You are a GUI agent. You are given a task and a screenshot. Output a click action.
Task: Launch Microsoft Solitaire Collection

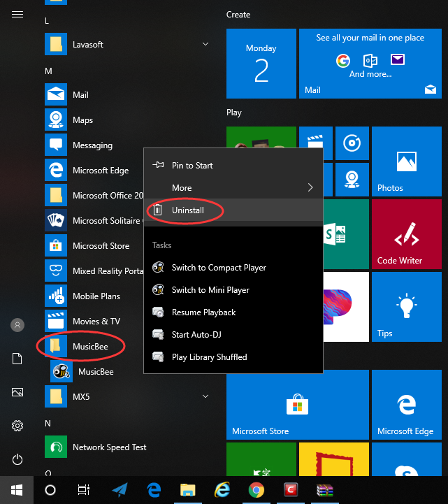coord(94,220)
